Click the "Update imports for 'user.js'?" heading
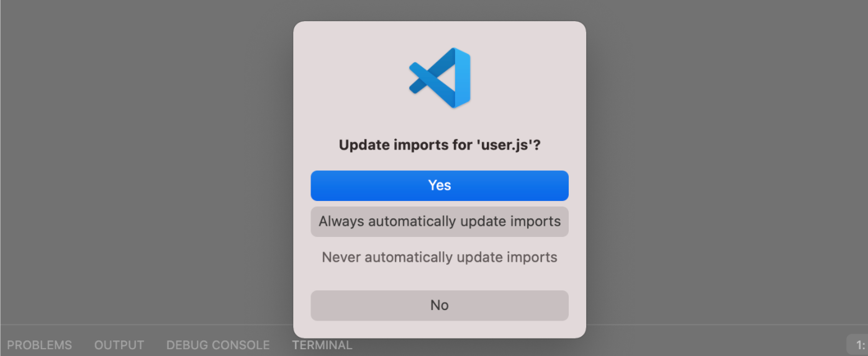 click(x=440, y=145)
